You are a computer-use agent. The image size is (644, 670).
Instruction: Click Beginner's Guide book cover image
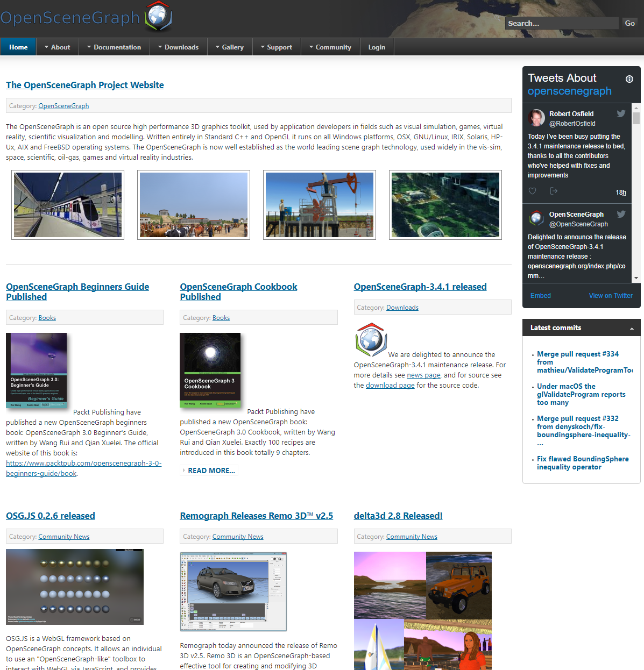pyautogui.click(x=37, y=370)
